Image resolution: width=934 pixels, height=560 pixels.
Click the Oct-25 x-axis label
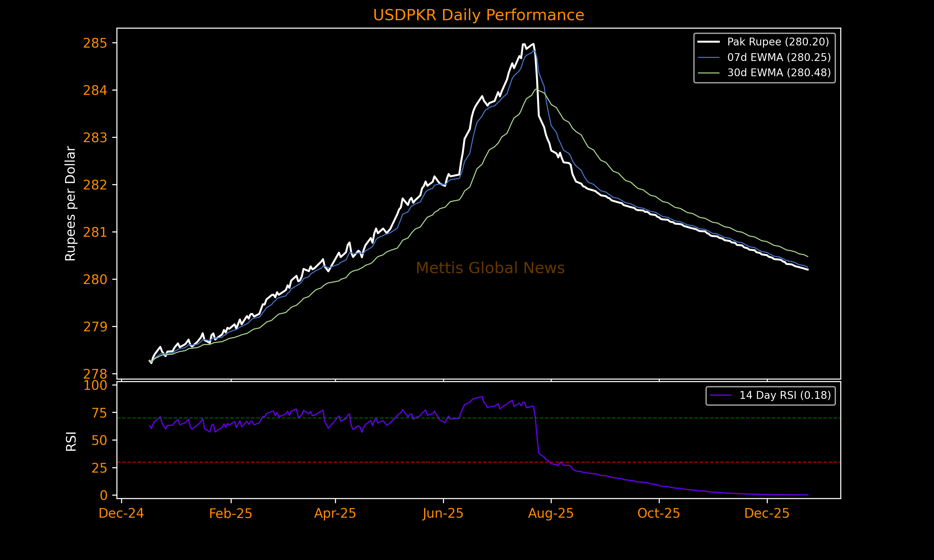point(658,514)
